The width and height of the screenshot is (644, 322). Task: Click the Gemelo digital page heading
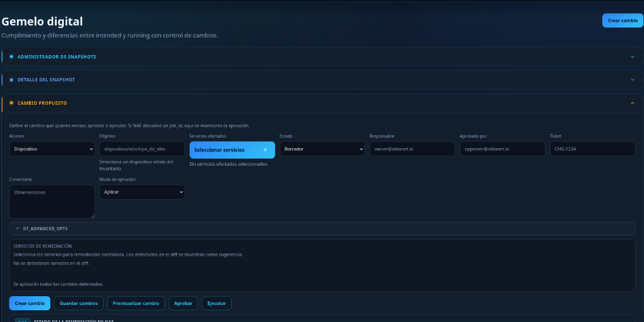(42, 21)
